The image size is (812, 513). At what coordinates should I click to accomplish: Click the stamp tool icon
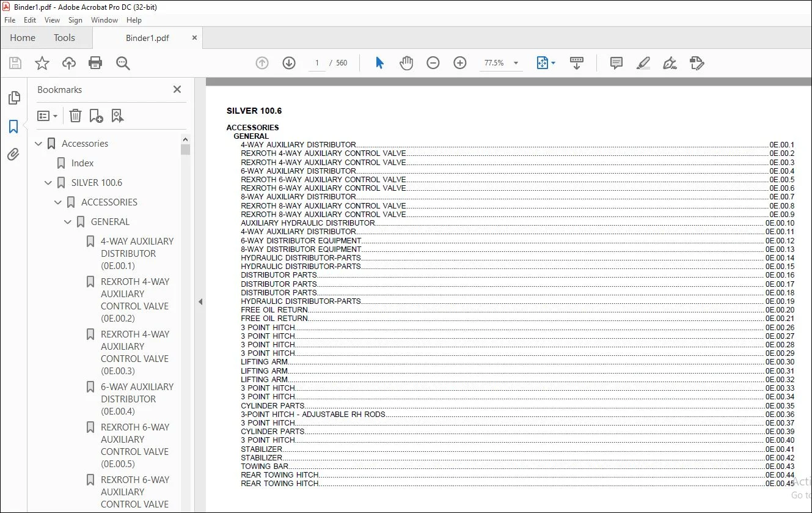697,63
